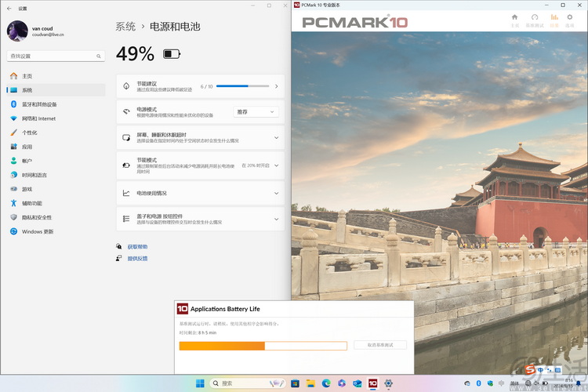Click the 查找设置 search field
The height and width of the screenshot is (392, 588).
[55, 56]
